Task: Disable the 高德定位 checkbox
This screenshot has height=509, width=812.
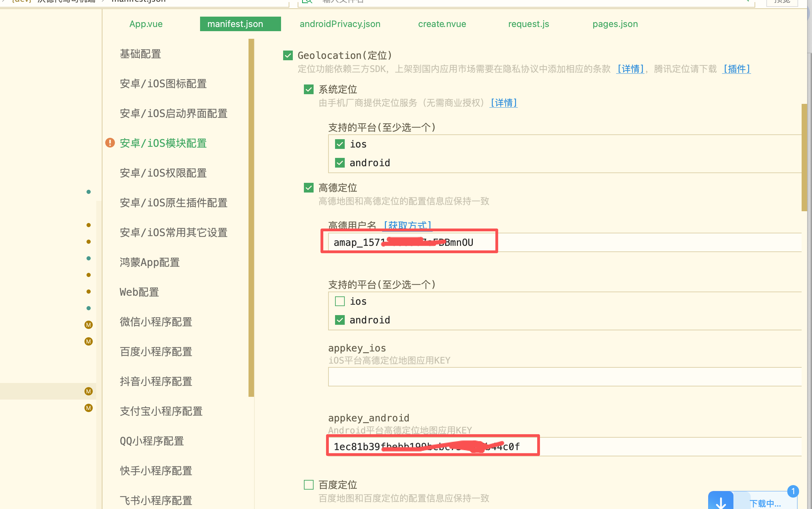Action: coord(309,188)
